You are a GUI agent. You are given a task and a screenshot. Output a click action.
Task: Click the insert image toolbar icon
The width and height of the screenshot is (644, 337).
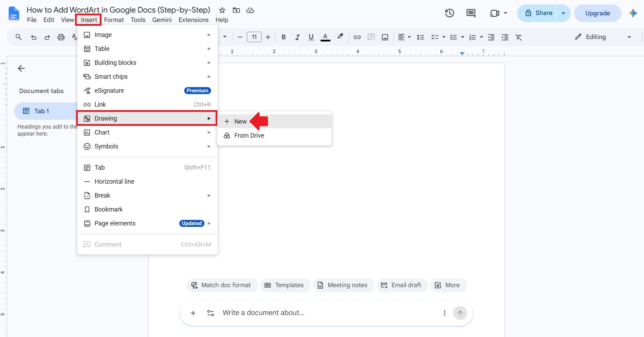pos(385,37)
